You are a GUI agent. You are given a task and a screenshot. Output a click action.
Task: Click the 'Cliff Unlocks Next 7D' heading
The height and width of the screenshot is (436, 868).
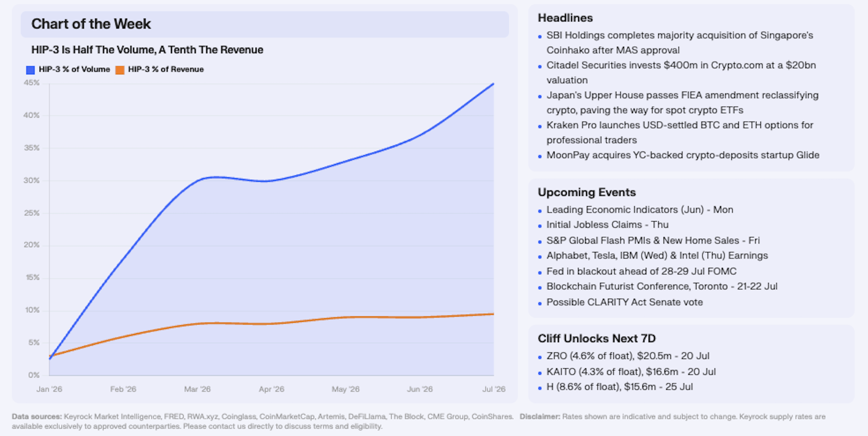[597, 338]
